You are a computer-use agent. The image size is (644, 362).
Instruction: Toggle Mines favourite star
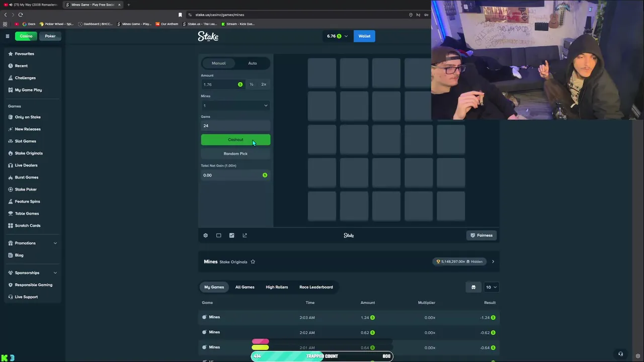[x=253, y=262]
